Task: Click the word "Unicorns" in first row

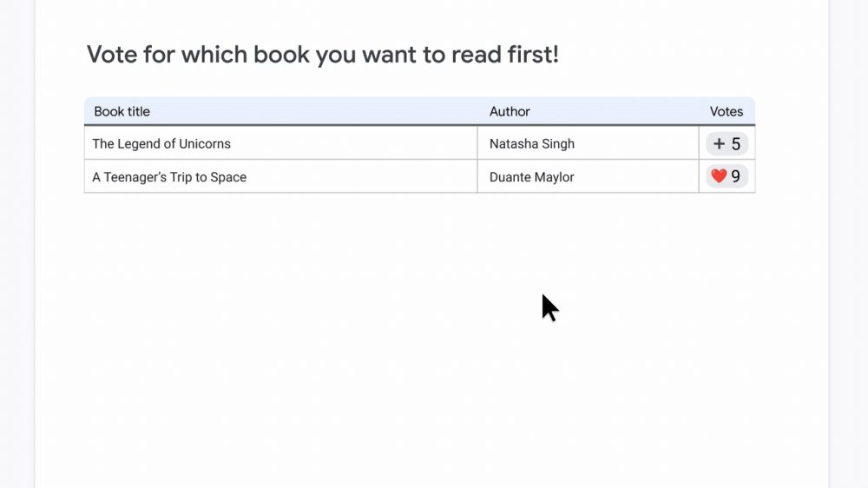Action: coord(205,144)
